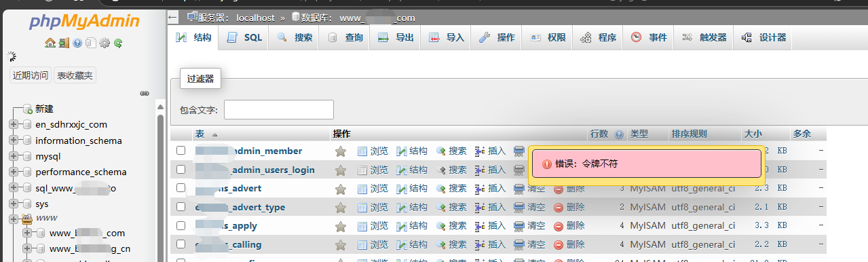868x262 pixels.
Task: Collapse navigation panel with left arrow icon
Action: pos(173,18)
